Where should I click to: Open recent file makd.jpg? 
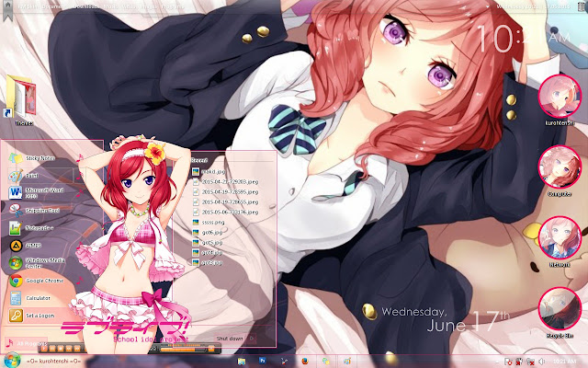point(209,172)
